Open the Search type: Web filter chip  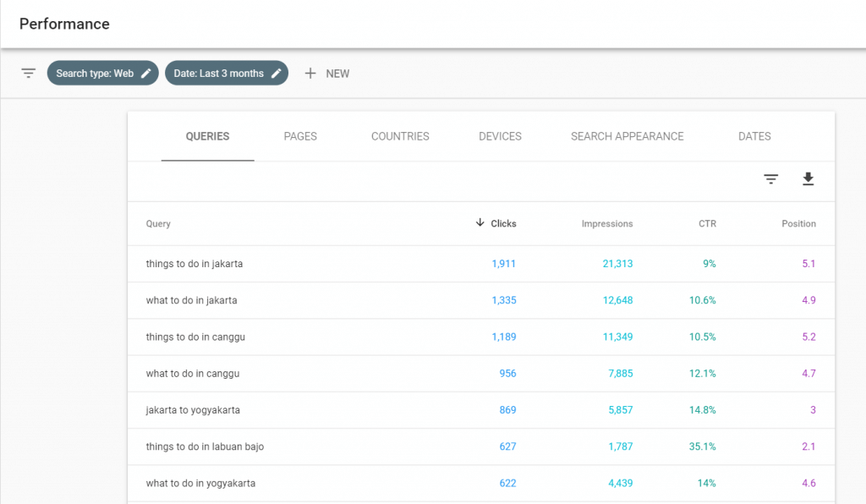[96, 73]
